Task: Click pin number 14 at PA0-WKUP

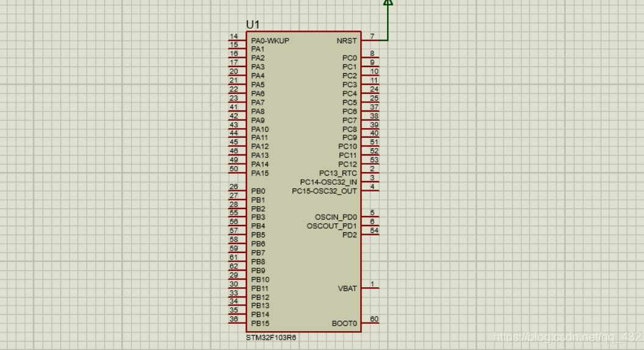Action: pyautogui.click(x=234, y=36)
